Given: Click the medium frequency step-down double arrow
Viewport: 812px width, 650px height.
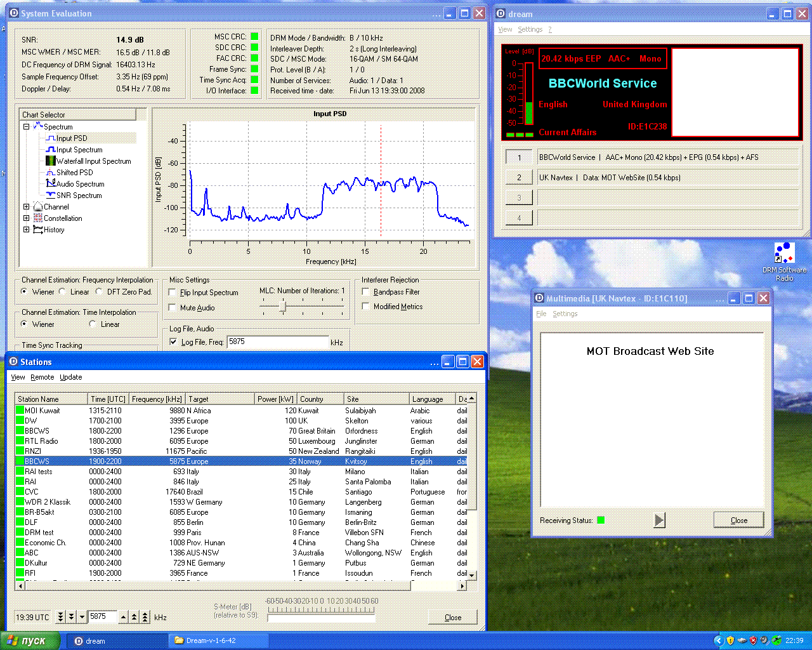Looking at the screenshot, I should pos(72,617).
